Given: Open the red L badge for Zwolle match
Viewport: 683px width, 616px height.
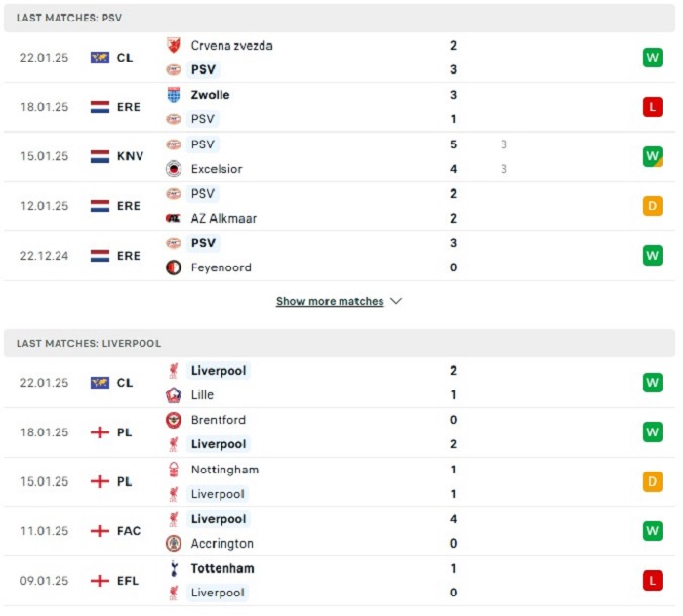Looking at the screenshot, I should pos(652,106).
